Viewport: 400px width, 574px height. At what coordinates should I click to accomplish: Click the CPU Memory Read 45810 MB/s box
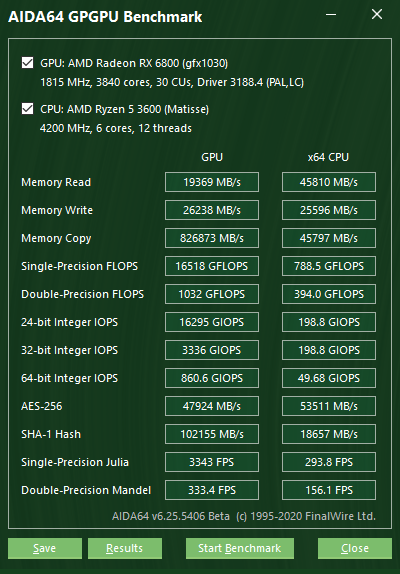(x=329, y=182)
